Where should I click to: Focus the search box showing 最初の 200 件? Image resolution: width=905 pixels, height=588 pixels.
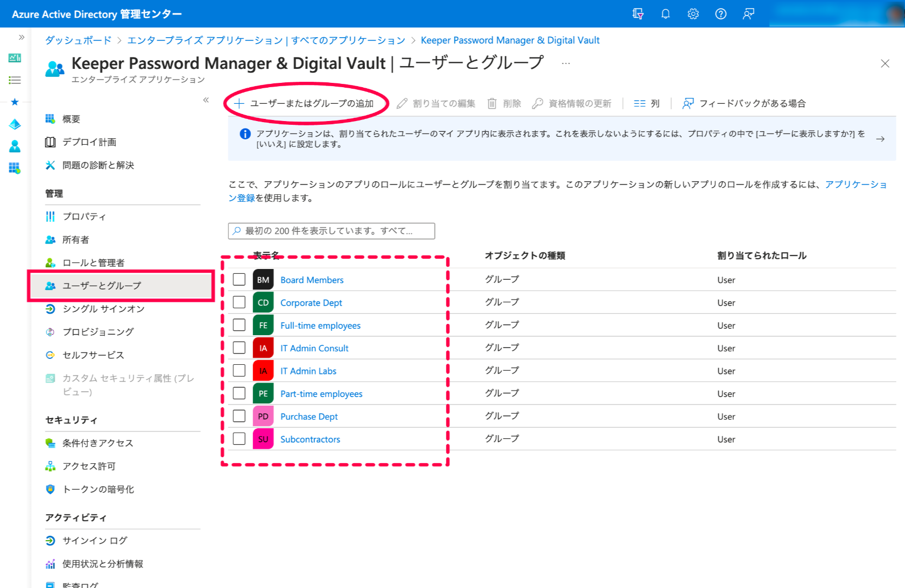click(x=332, y=231)
